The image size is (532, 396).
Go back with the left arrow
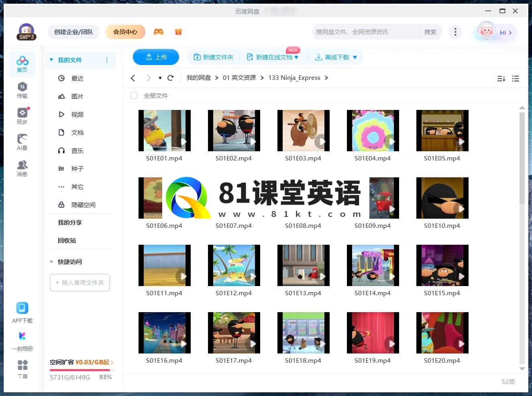click(133, 78)
